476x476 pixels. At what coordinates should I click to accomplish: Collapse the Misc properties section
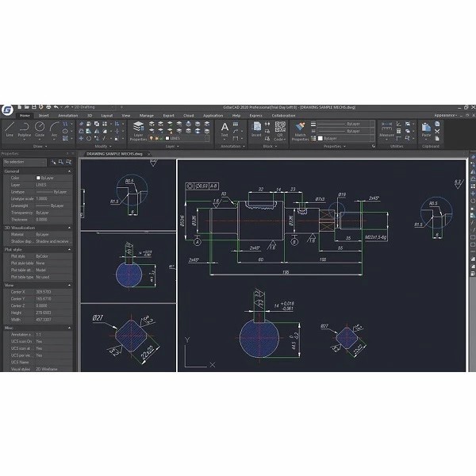point(69,328)
